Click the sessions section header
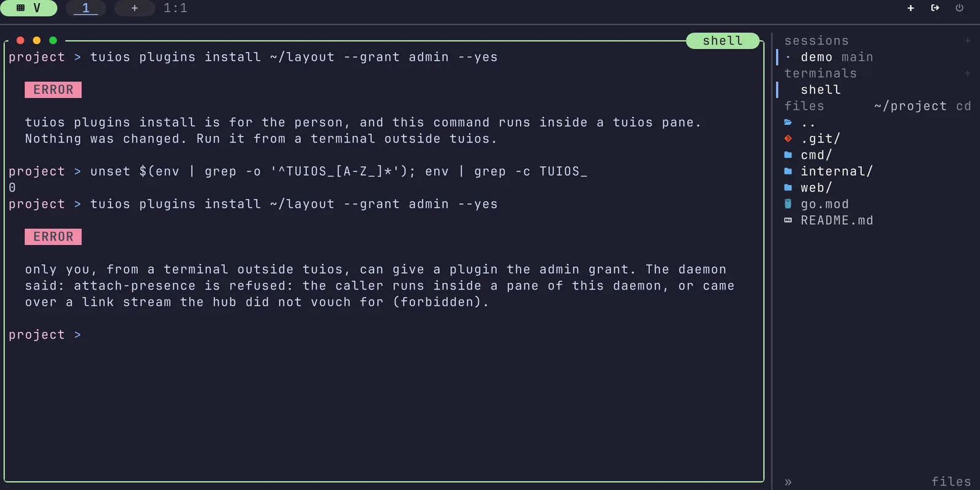Image resolution: width=980 pixels, height=490 pixels. [x=816, y=40]
